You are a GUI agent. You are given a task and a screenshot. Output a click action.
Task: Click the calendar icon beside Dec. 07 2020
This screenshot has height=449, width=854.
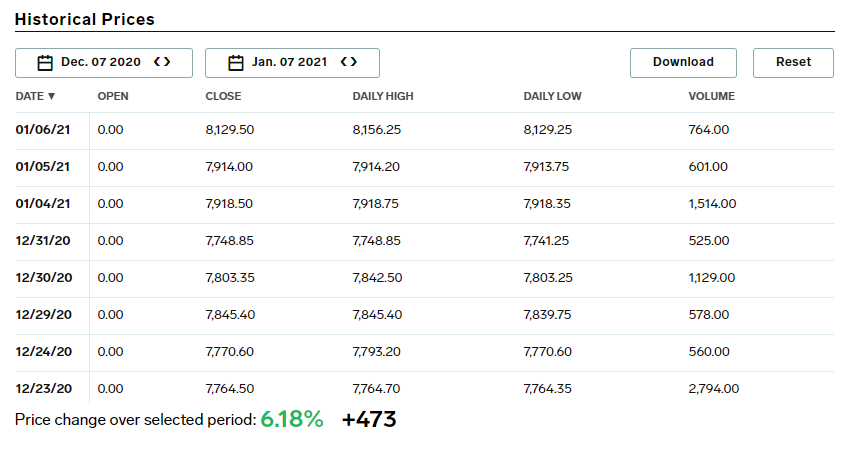point(45,63)
